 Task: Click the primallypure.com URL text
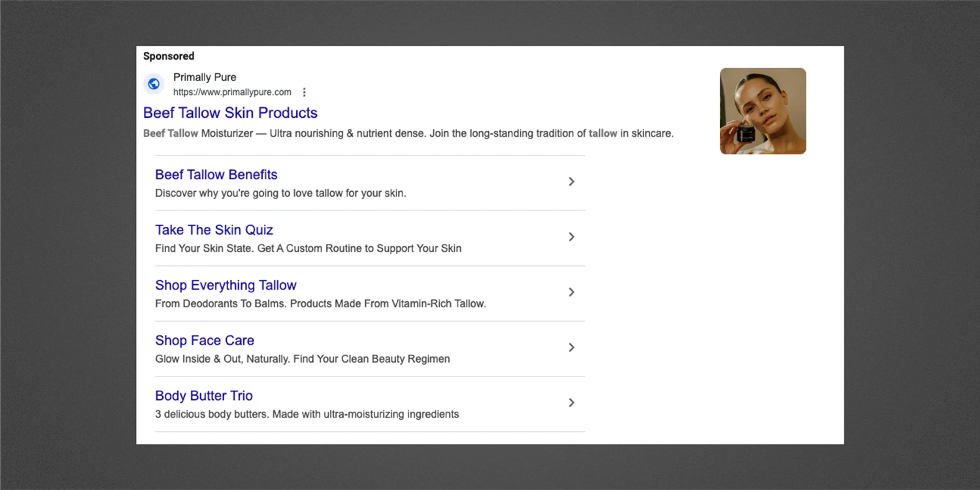tap(232, 92)
